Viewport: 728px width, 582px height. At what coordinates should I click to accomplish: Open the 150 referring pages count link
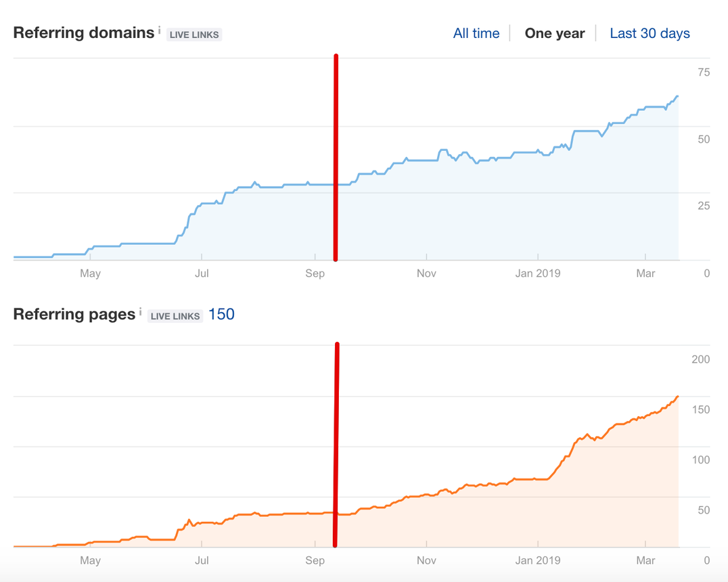221,315
